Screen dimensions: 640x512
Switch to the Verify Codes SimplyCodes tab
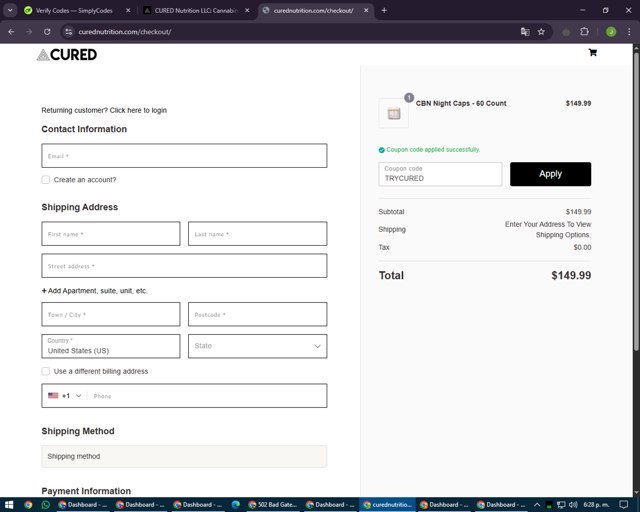pos(73,11)
